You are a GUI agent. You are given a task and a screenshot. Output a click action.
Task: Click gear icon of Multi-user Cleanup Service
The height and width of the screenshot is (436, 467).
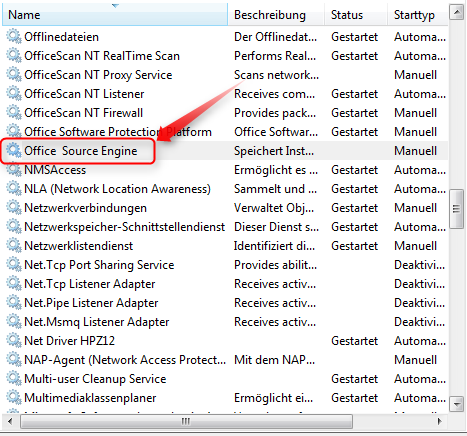(14, 378)
